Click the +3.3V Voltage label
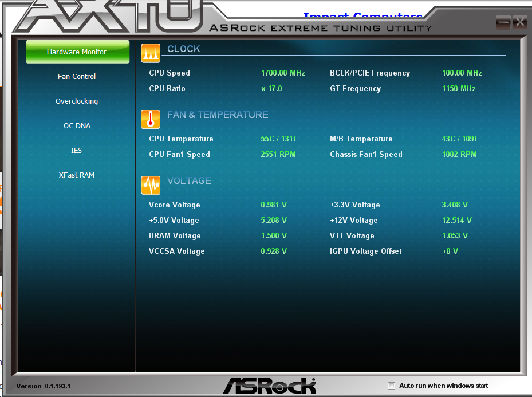532x397 pixels. pos(355,205)
